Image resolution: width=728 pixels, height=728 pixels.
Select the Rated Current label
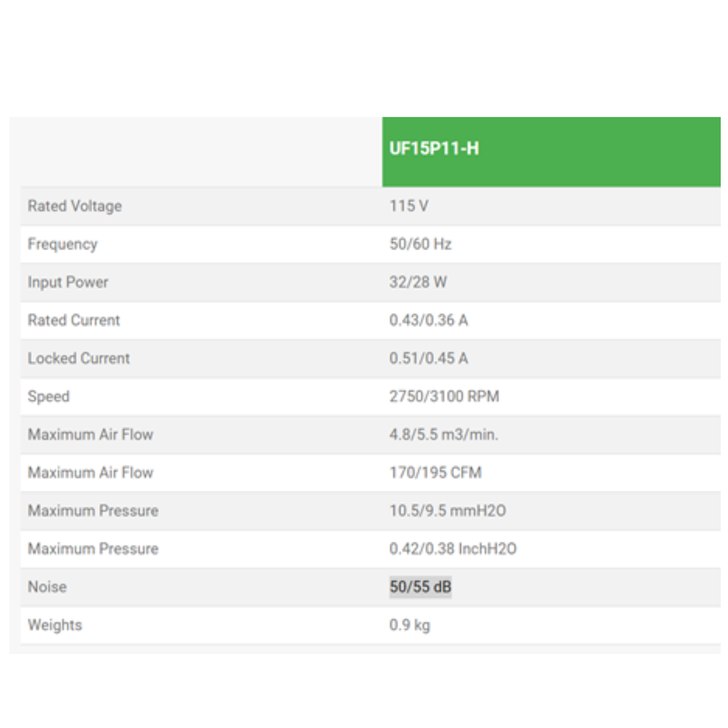[x=74, y=320]
